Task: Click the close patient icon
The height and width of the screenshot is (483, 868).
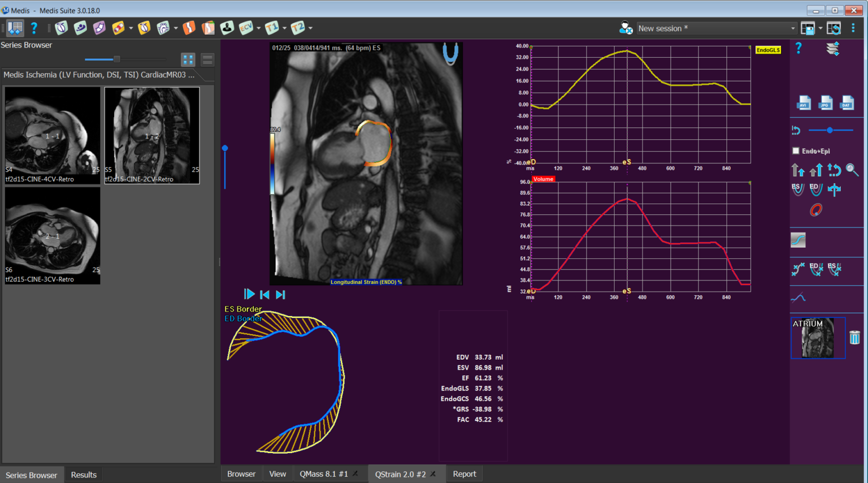Action: [626, 28]
